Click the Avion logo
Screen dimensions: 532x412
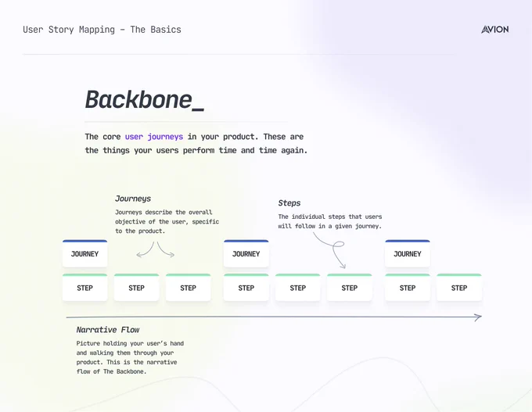[494, 30]
